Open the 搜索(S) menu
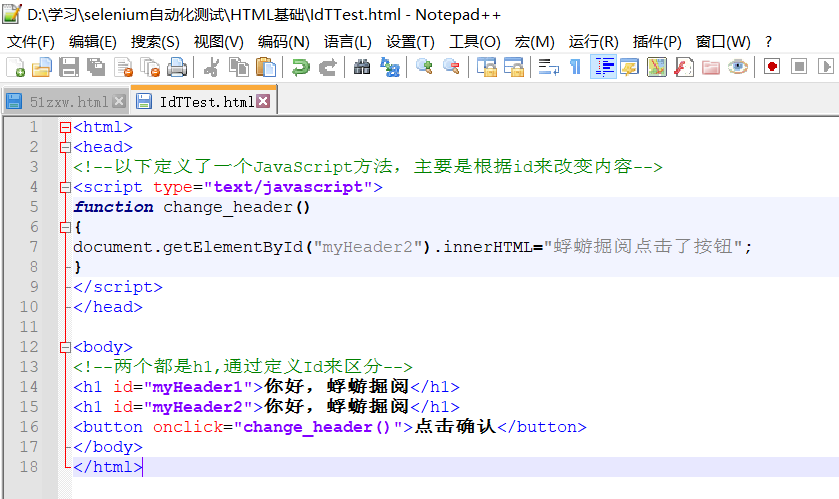839x499 pixels. (x=155, y=42)
